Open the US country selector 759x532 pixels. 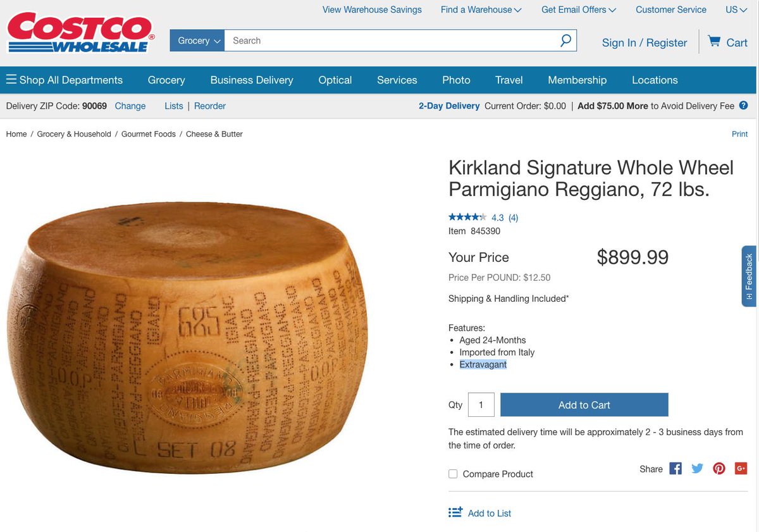point(736,9)
